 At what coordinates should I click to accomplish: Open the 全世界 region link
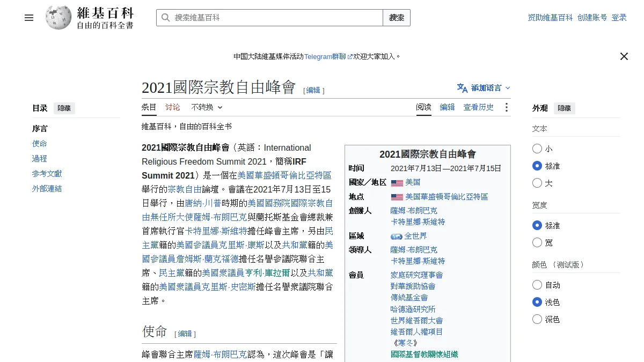tap(416, 237)
